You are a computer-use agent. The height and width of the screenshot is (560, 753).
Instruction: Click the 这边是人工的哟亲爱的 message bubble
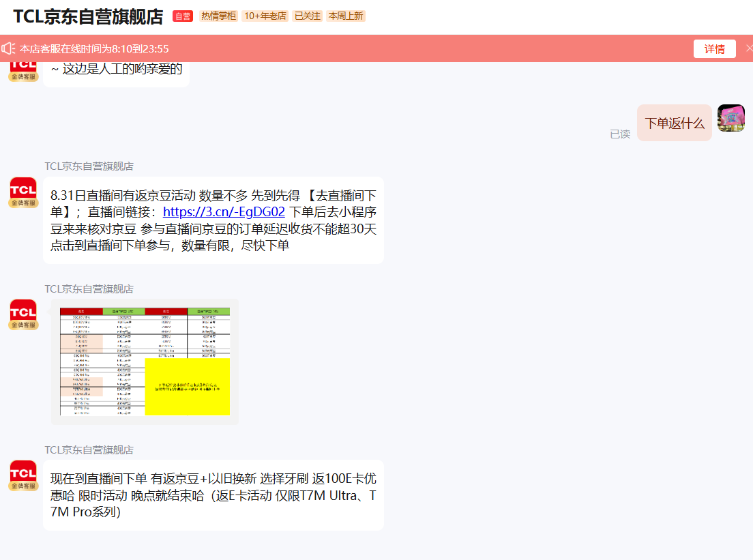pos(116,72)
